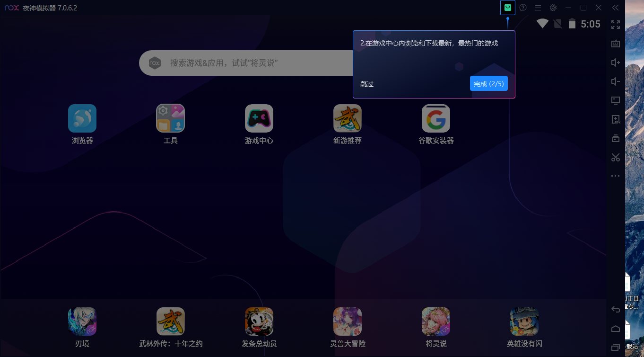Select the scissors screenshot tool
Screen dimensions: 644x357
click(x=616, y=157)
